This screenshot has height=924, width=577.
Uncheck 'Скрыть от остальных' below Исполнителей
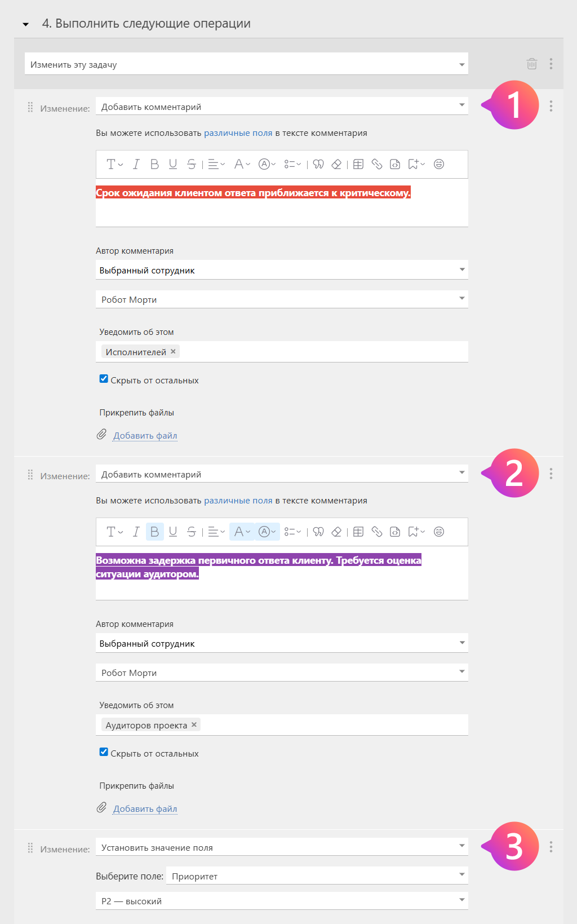(104, 379)
